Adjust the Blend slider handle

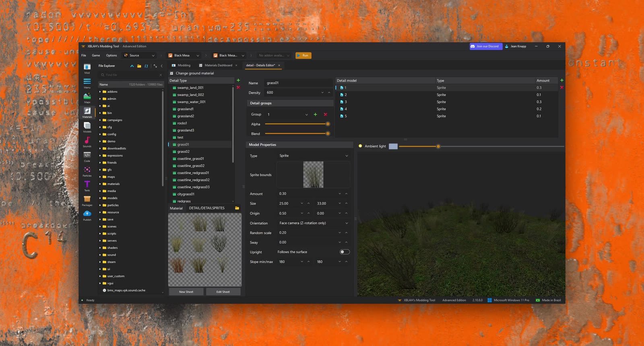pos(328,134)
